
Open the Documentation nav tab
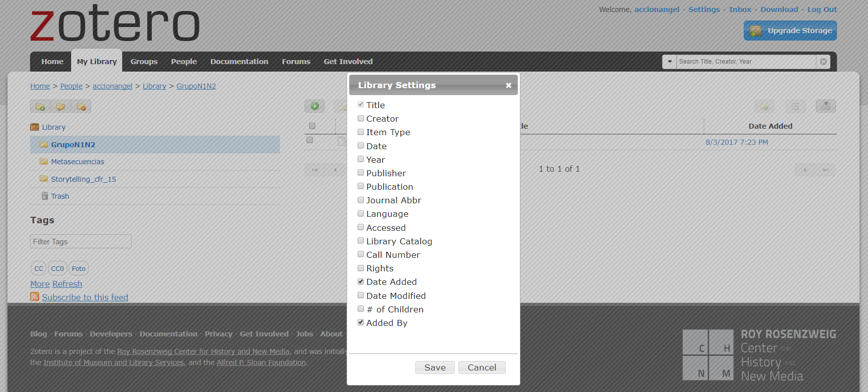pyautogui.click(x=239, y=62)
